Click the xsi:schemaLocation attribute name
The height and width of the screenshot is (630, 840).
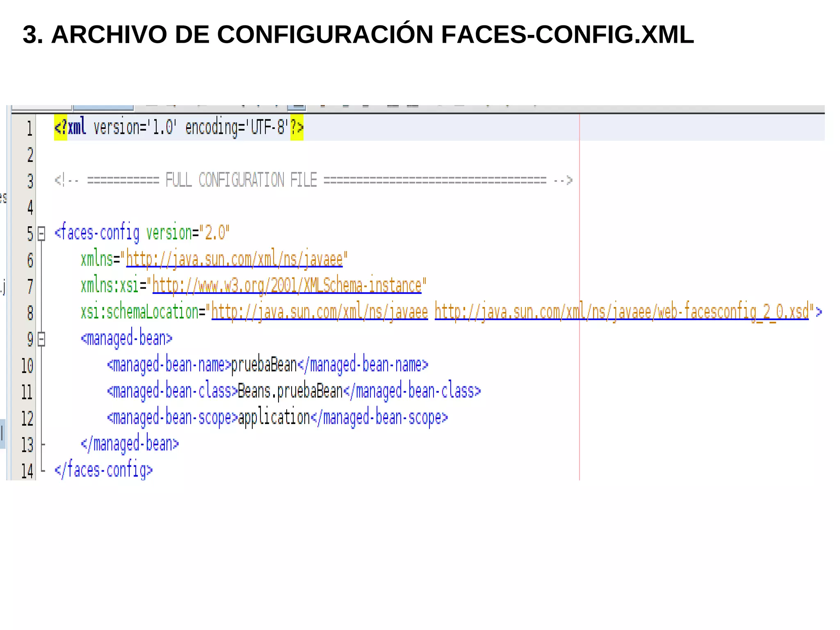coord(139,312)
